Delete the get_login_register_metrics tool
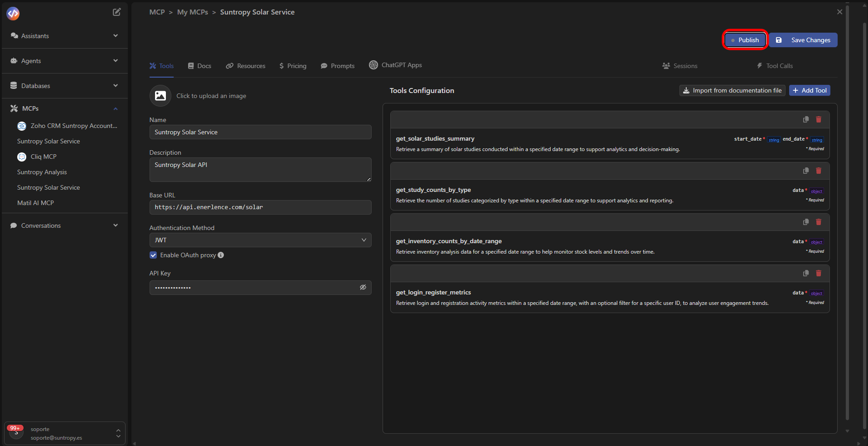This screenshot has height=446, width=868. pyautogui.click(x=819, y=273)
